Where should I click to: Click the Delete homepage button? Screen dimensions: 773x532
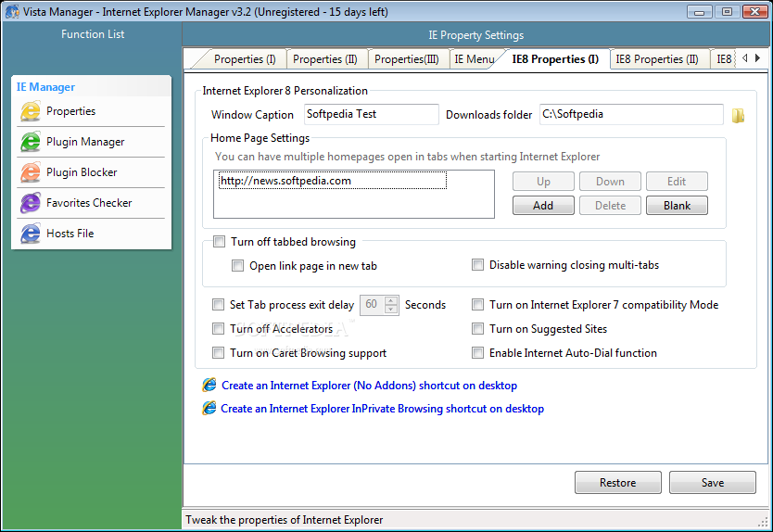pyautogui.click(x=610, y=206)
